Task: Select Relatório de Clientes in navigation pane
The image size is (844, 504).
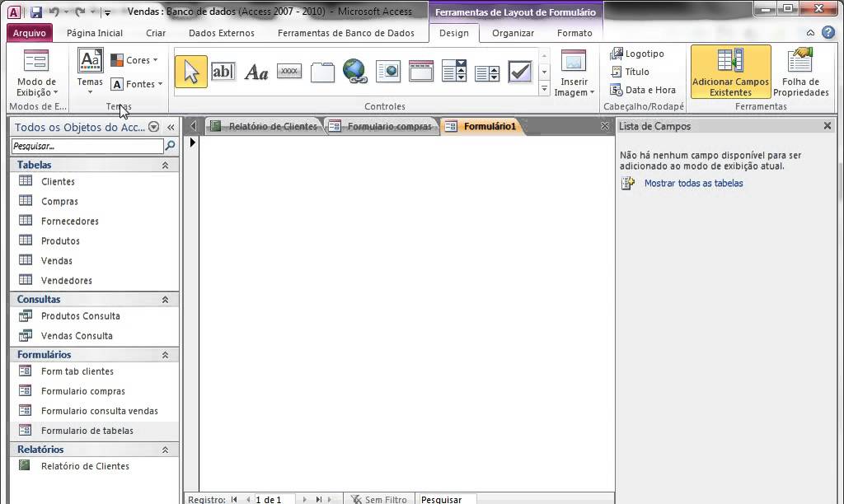Action: pyautogui.click(x=95, y=466)
